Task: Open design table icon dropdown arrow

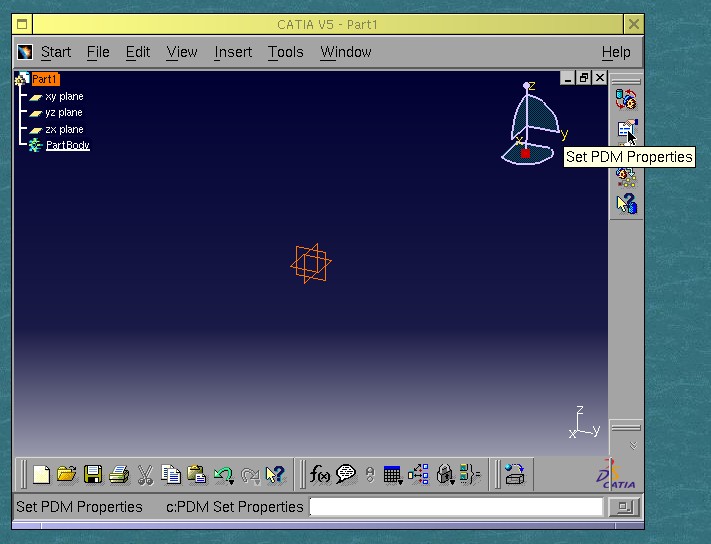Action: click(400, 482)
